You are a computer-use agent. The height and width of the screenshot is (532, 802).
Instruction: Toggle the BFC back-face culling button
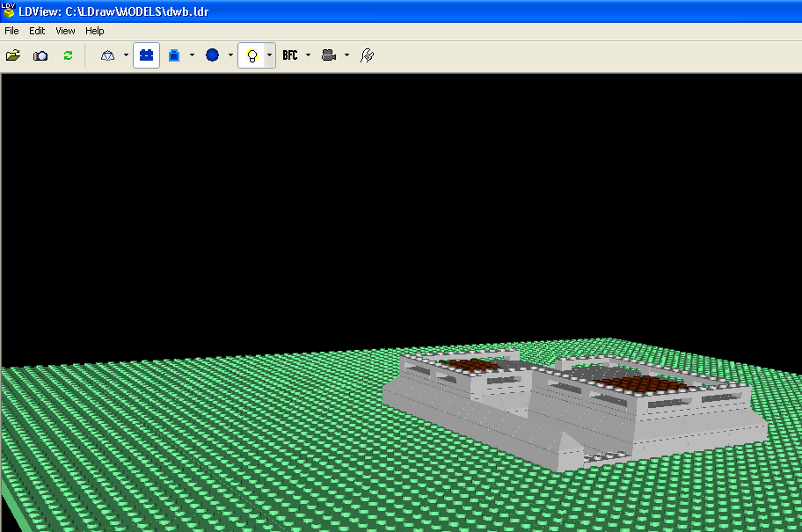tap(290, 55)
